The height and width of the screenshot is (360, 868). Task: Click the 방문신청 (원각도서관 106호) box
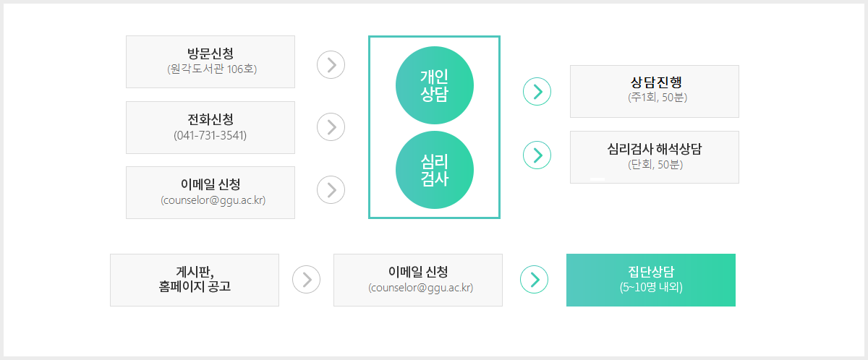(210, 61)
